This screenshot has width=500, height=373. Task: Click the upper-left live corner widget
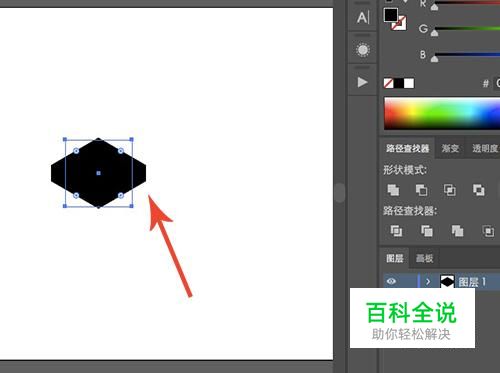pos(76,151)
